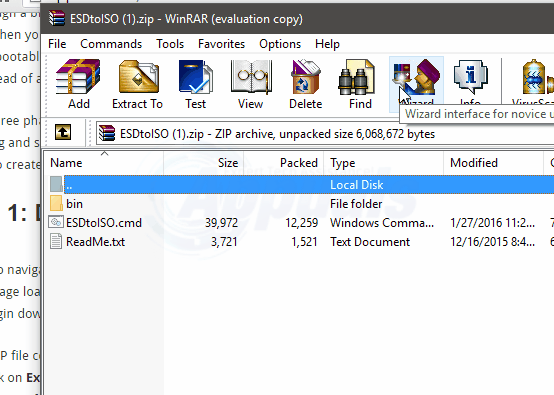Click the File folder type cell
Screen dimensions: 554x395
pyautogui.click(x=356, y=204)
